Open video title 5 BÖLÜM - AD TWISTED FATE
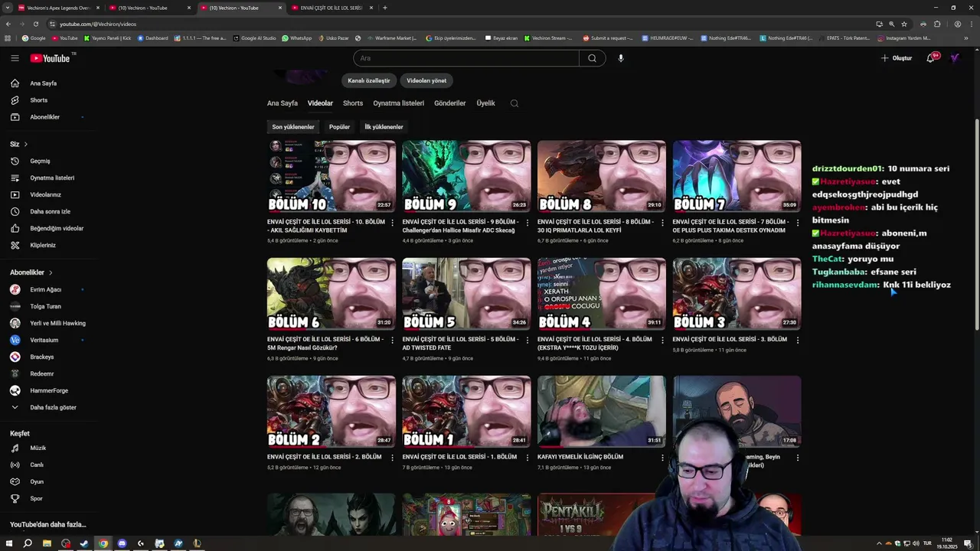Screen dimensions: 980x551 (x=460, y=344)
